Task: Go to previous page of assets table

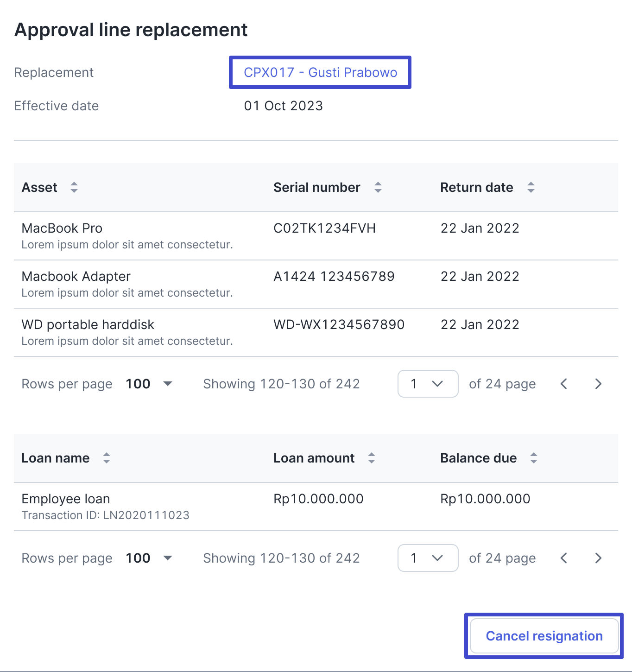Action: pyautogui.click(x=564, y=384)
